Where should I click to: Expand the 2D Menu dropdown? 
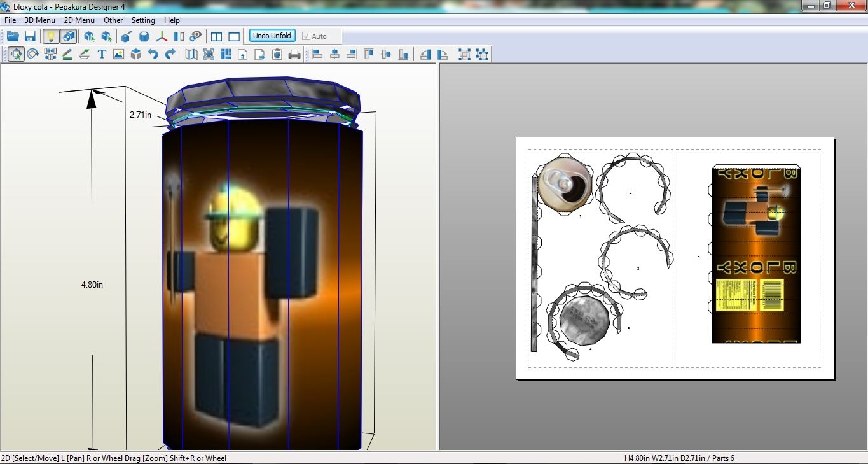pyautogui.click(x=79, y=20)
